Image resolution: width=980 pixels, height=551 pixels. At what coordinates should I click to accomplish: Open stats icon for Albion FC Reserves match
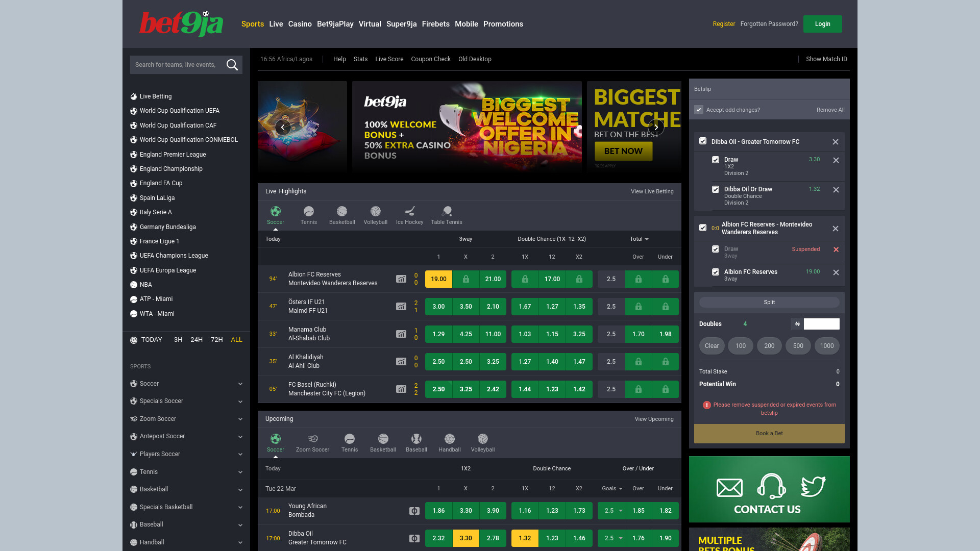[401, 279]
